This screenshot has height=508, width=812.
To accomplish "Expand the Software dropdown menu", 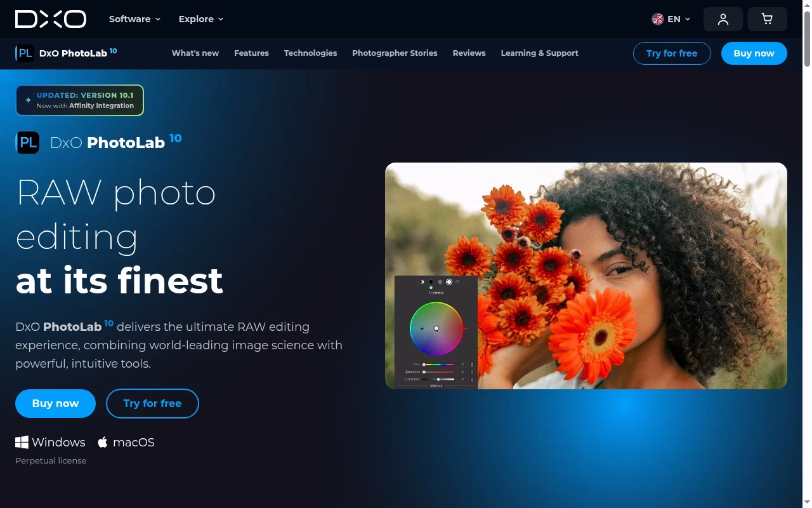I will pyautogui.click(x=134, y=19).
